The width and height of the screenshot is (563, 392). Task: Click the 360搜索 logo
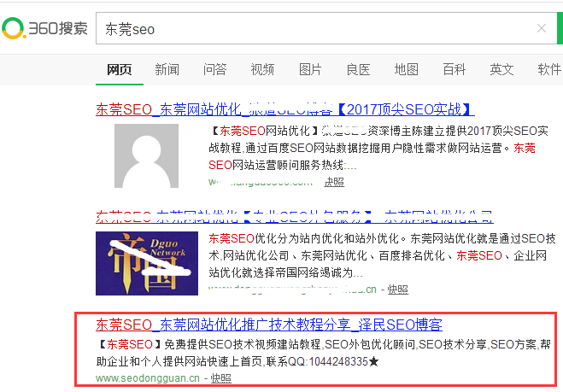point(44,28)
